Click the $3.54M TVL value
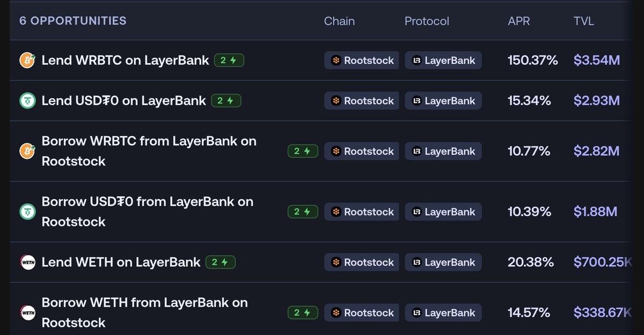Image resolution: width=644 pixels, height=335 pixels. pos(596,60)
